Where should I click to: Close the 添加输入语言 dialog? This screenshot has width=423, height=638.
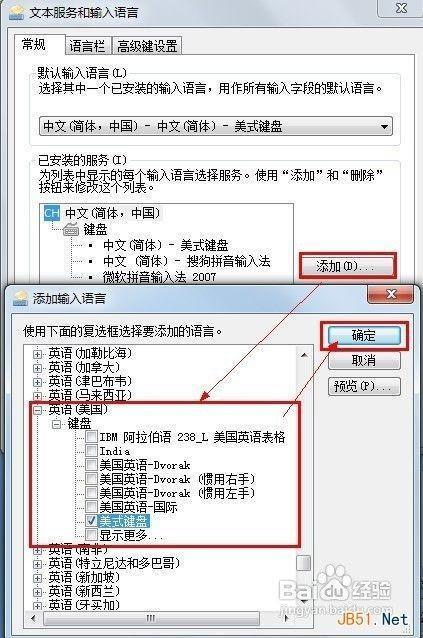pos(391,294)
